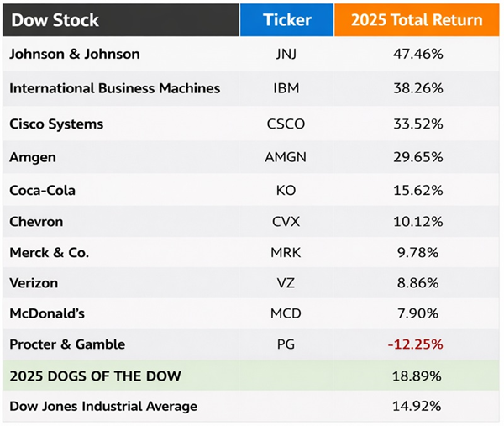Viewport: 504px width, 426px height.
Task: Select the Johnson & Johnson stock name
Action: click(75, 55)
